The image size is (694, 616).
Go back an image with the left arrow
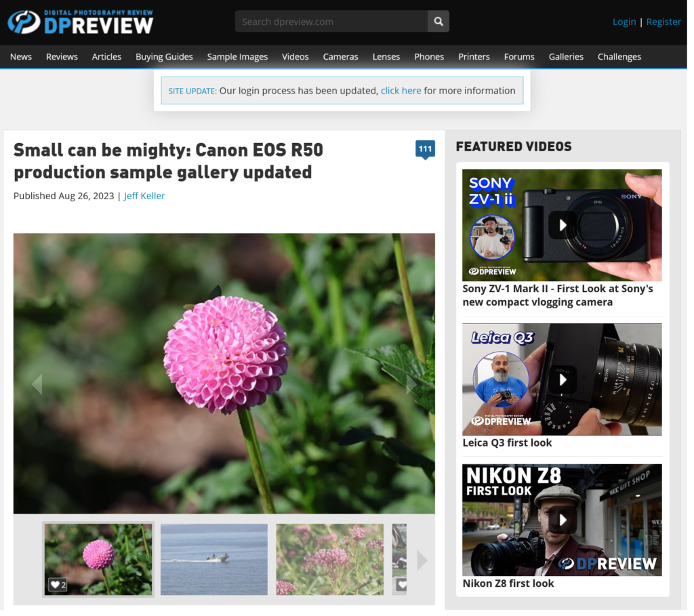click(38, 384)
